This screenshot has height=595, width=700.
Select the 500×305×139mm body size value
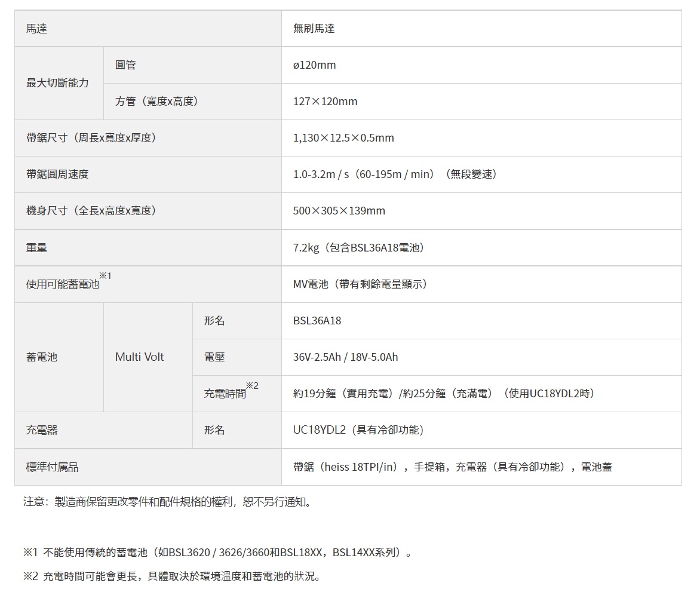pos(339,211)
